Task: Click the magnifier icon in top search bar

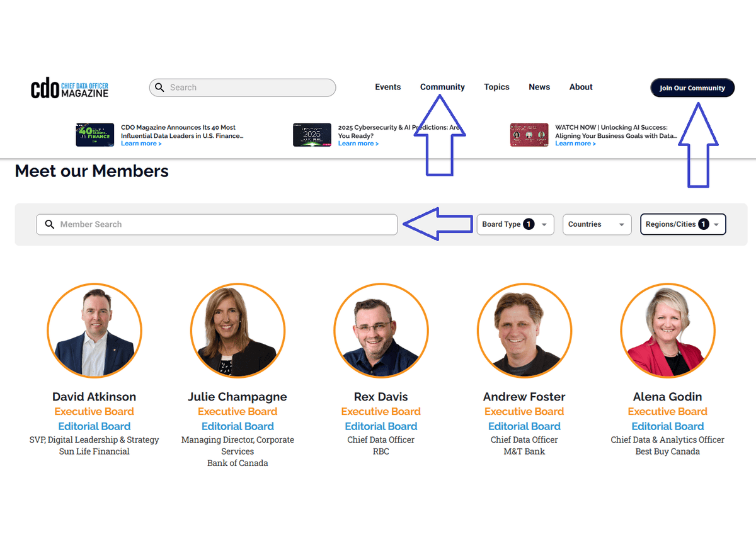Action: [160, 88]
